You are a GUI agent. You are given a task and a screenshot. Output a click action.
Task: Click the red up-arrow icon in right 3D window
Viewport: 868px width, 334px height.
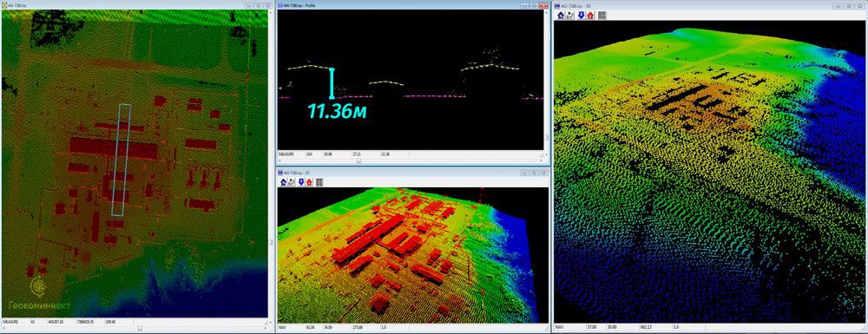pyautogui.click(x=590, y=16)
